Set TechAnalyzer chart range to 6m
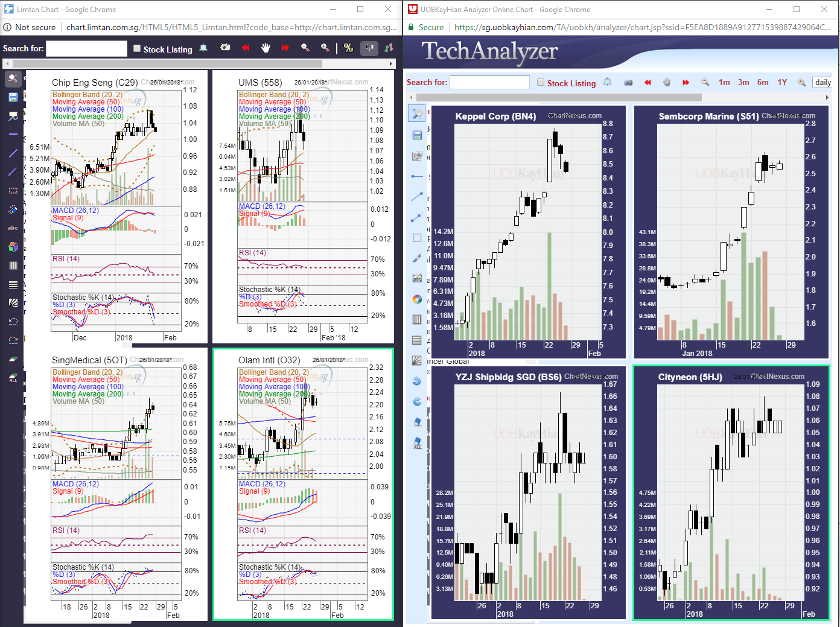Image resolution: width=840 pixels, height=627 pixels. pyautogui.click(x=763, y=83)
